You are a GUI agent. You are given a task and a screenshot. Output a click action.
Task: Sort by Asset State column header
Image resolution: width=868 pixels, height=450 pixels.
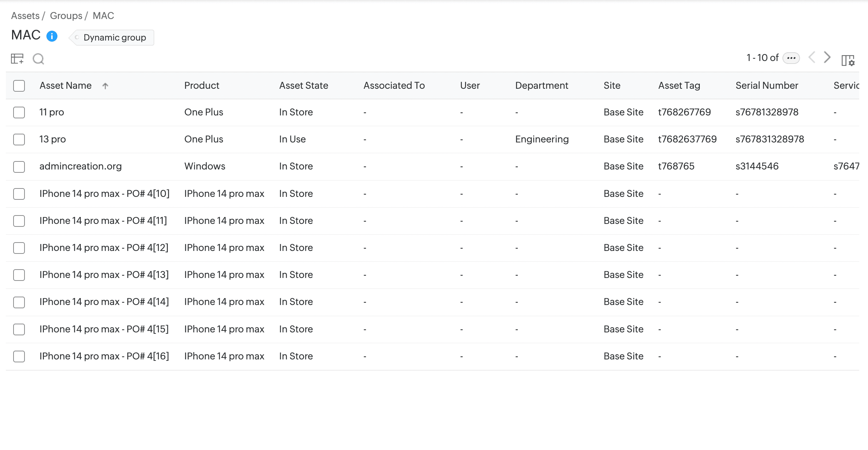coord(303,85)
